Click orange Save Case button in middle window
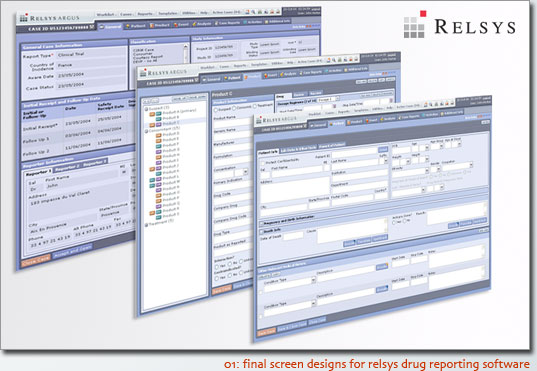The height and width of the screenshot is (371, 537). click(x=222, y=289)
